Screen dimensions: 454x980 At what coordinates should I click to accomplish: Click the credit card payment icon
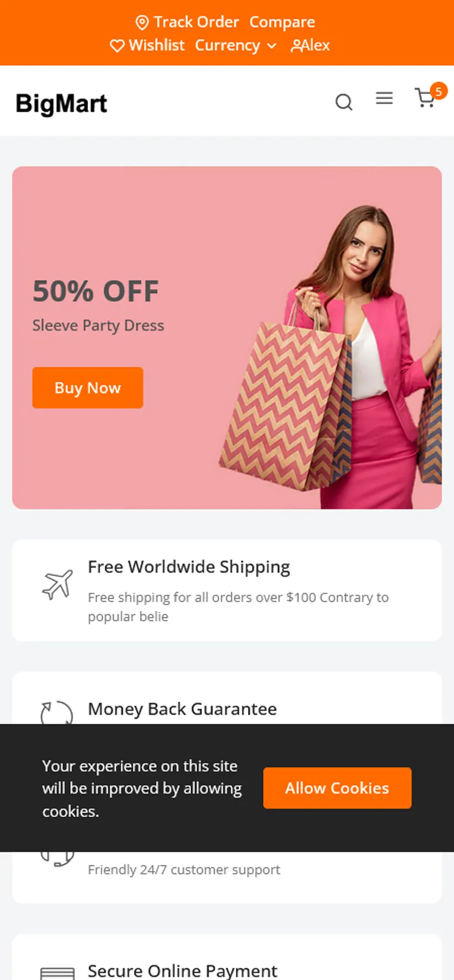click(58, 973)
